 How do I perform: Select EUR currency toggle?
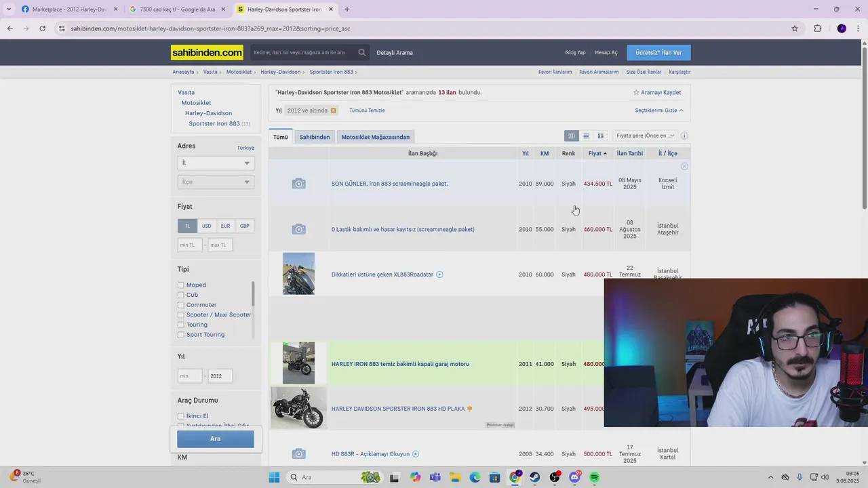point(225,226)
